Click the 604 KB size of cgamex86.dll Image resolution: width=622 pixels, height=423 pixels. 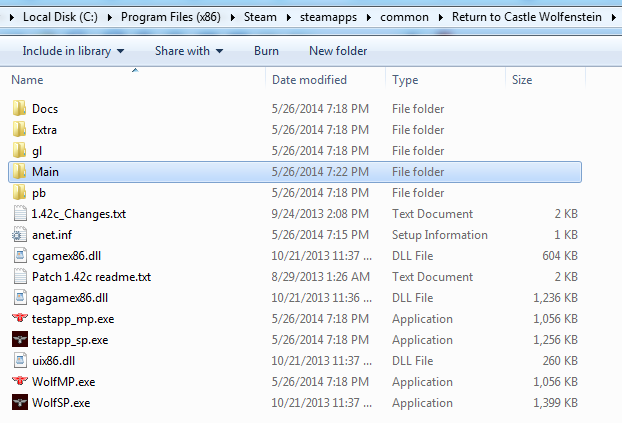click(x=560, y=256)
